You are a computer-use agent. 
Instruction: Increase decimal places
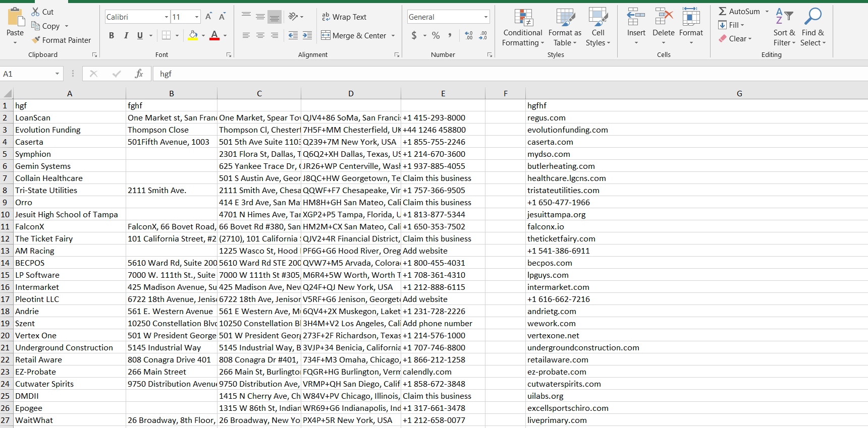coord(469,35)
